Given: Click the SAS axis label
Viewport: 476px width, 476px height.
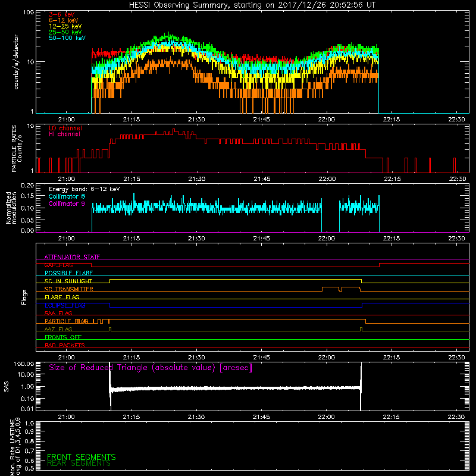Looking at the screenshot, I should pyautogui.click(x=7, y=387).
